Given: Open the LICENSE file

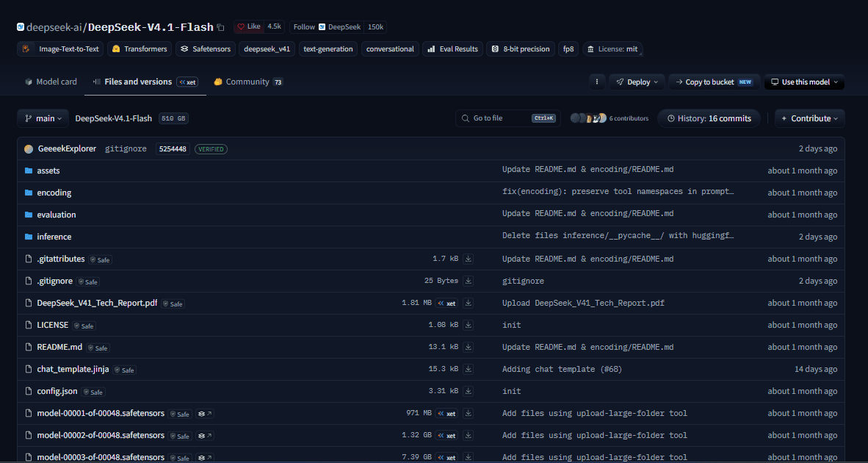Looking at the screenshot, I should click(53, 325).
